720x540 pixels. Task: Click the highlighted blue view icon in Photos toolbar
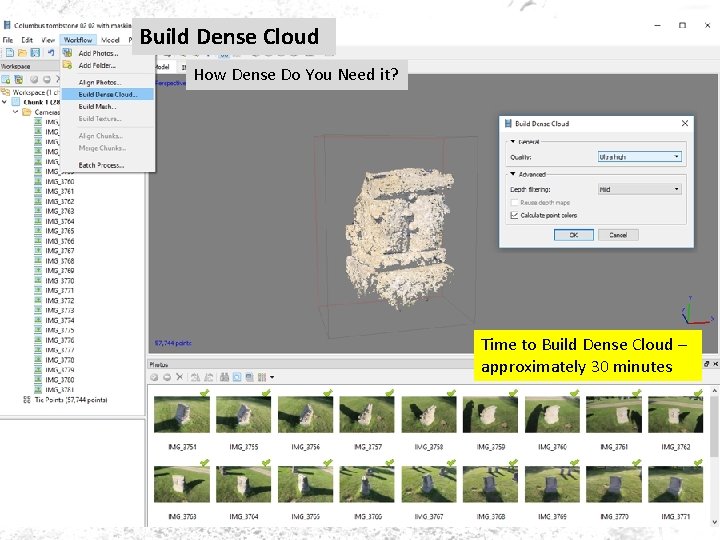(x=237, y=377)
